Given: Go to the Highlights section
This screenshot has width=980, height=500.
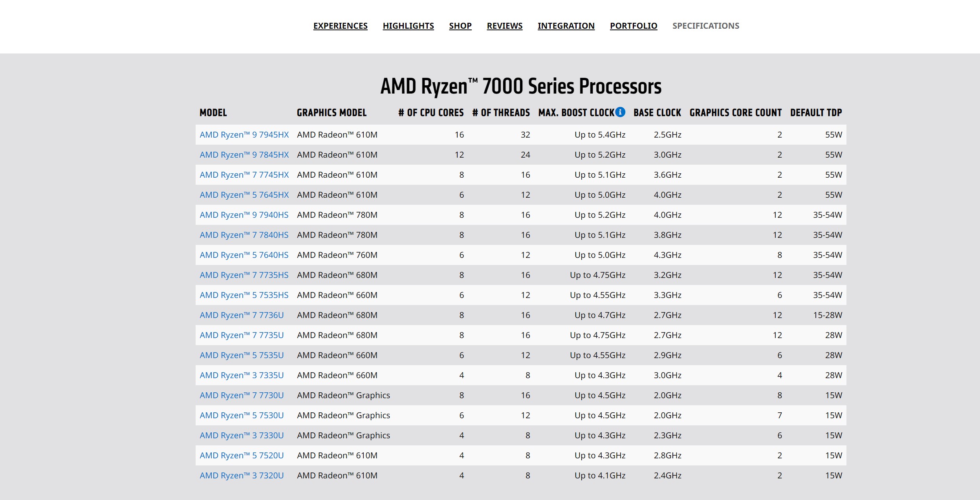Looking at the screenshot, I should tap(408, 26).
